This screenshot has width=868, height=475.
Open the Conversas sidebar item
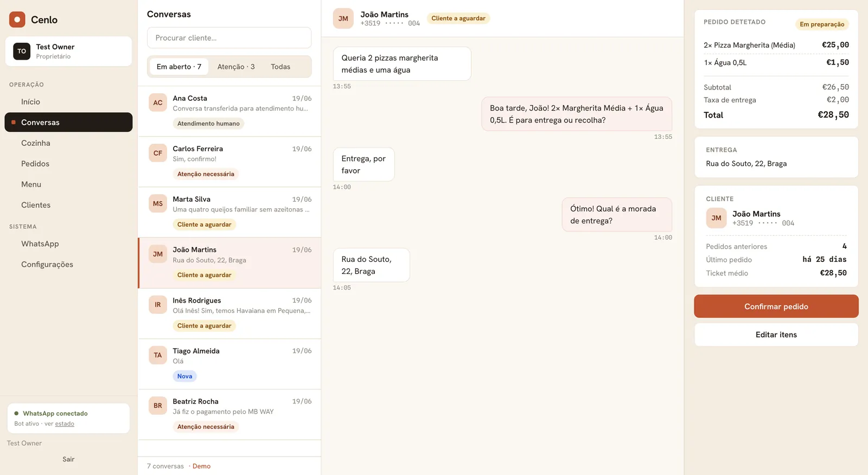[x=68, y=123]
